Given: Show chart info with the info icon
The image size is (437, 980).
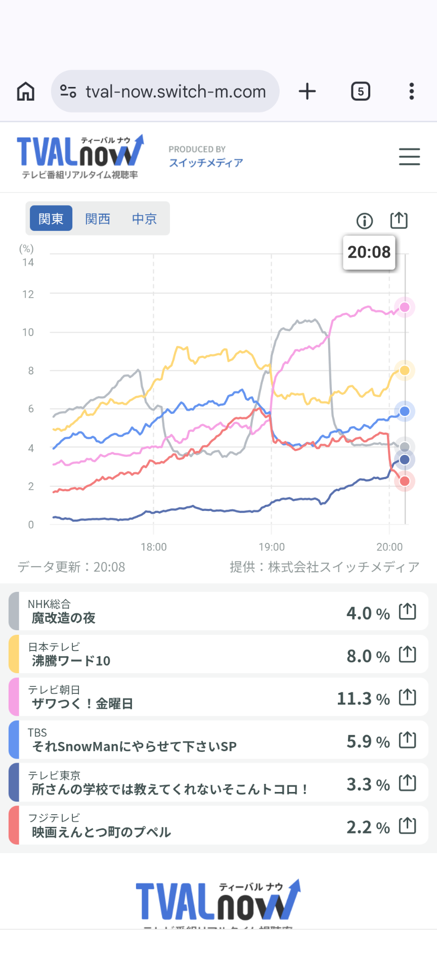Looking at the screenshot, I should [365, 220].
